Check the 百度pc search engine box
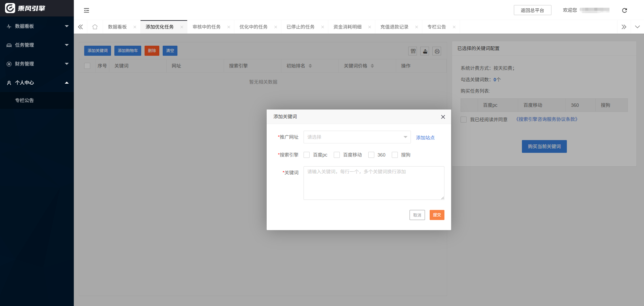 [307, 155]
